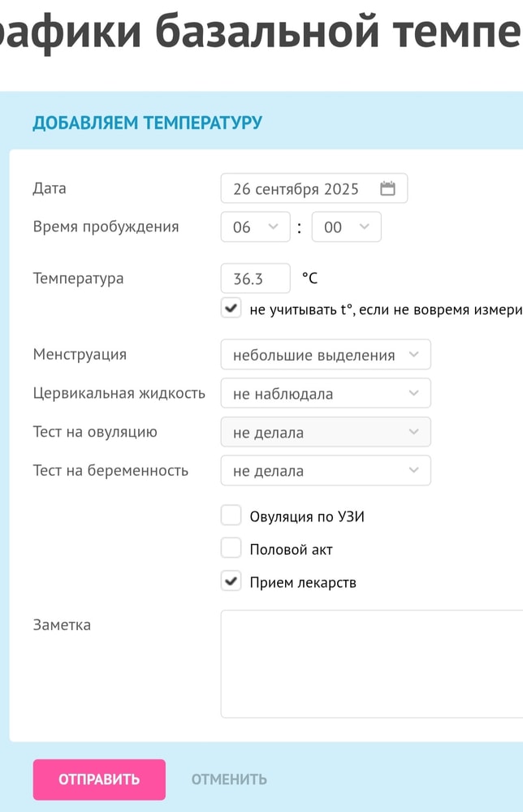The image size is (523, 812).
Task: Open the Тест на овуляцию dropdown
Action: [x=325, y=432]
